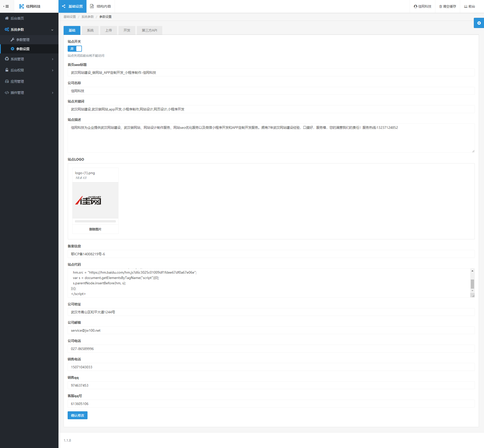Click the trash icon for 清空缓存
Image resolution: width=484 pixels, height=448 pixels.
441,6
